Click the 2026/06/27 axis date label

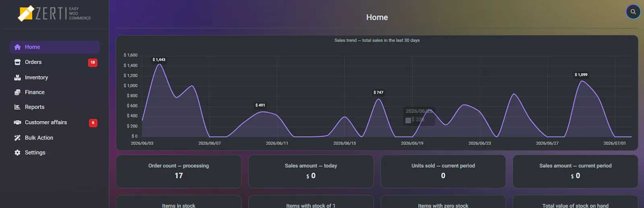[547, 143]
